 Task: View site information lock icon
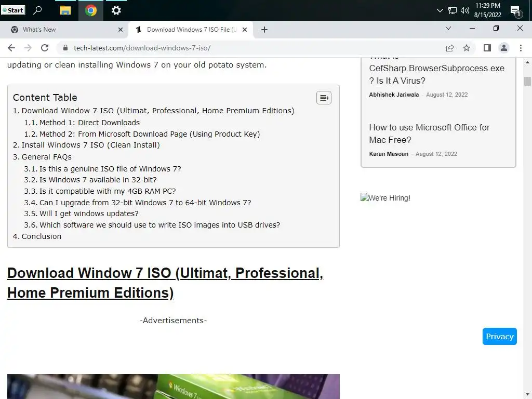[x=65, y=48]
